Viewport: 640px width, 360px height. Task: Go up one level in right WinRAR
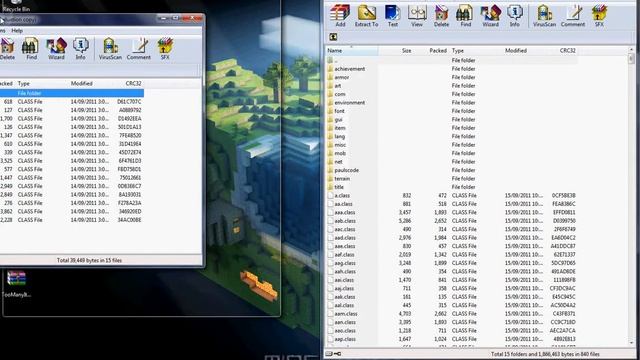(x=333, y=37)
